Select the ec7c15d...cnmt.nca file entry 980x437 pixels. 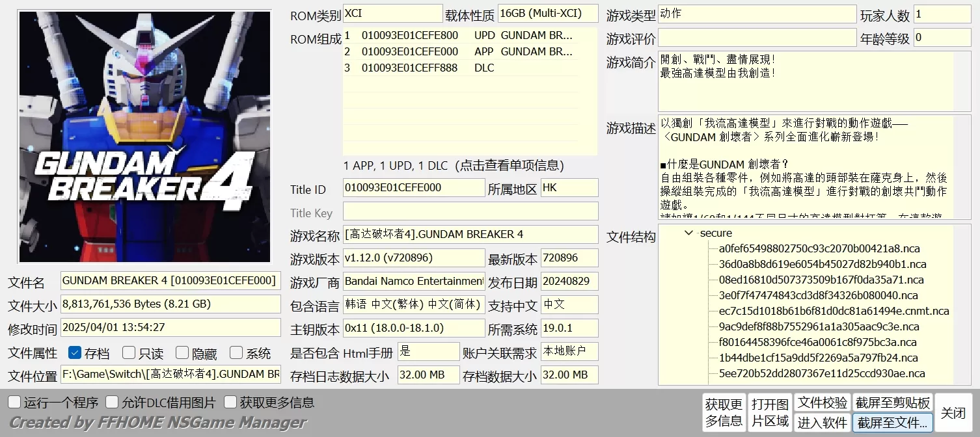coord(834,311)
